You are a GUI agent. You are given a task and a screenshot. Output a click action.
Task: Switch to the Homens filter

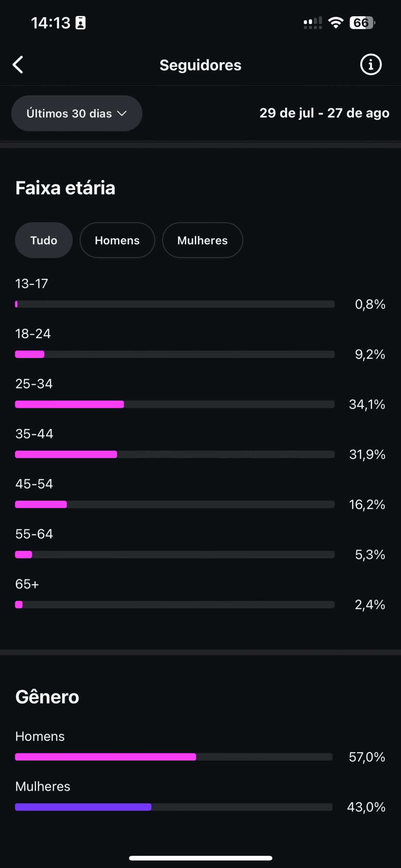pyautogui.click(x=117, y=240)
